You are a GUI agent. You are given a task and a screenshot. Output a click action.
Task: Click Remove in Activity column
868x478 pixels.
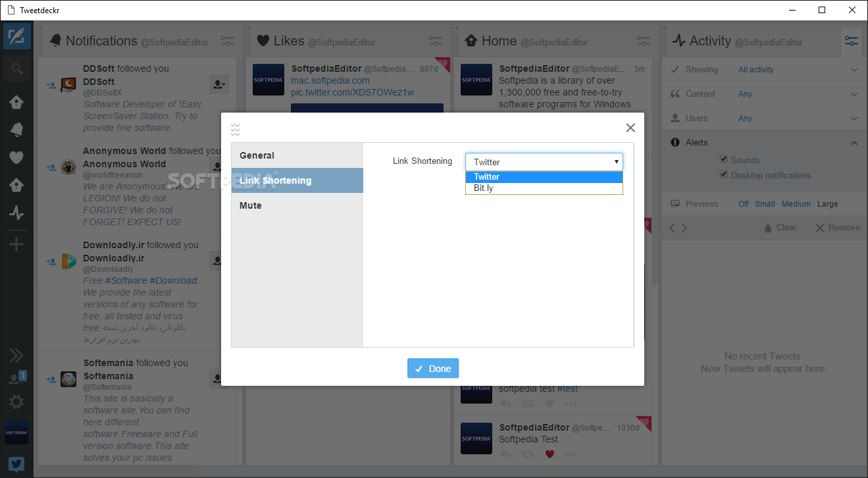point(838,228)
